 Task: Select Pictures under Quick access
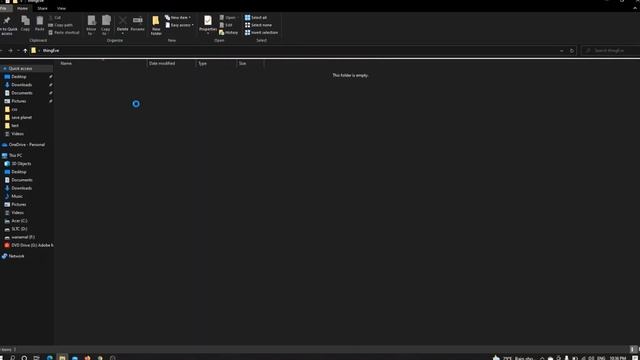tap(19, 101)
